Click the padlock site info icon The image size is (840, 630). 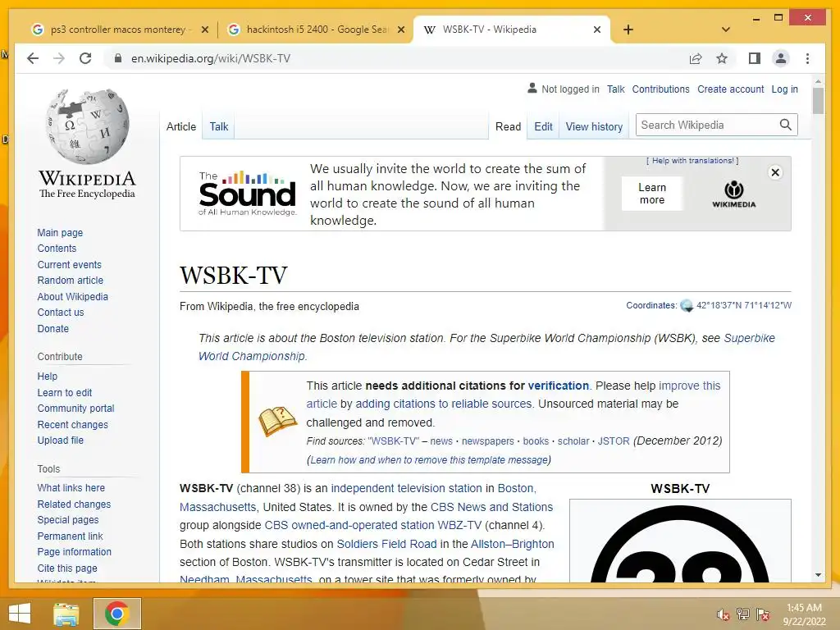tap(118, 58)
